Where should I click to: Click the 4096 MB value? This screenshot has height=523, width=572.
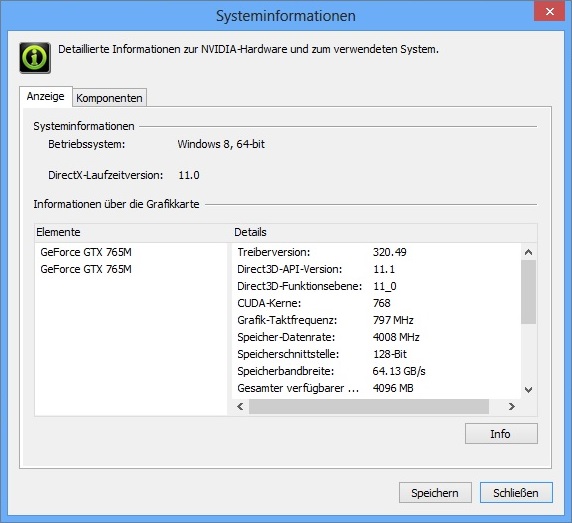393,388
